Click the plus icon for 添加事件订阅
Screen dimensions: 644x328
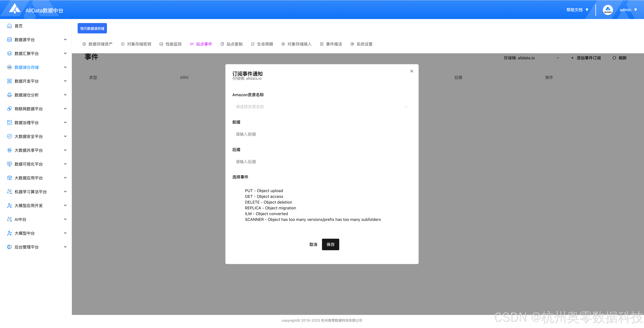coord(572,58)
